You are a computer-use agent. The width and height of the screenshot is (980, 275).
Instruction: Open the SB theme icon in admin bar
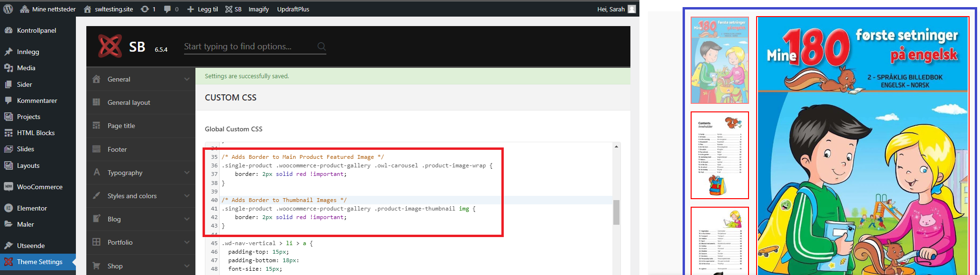tap(229, 9)
